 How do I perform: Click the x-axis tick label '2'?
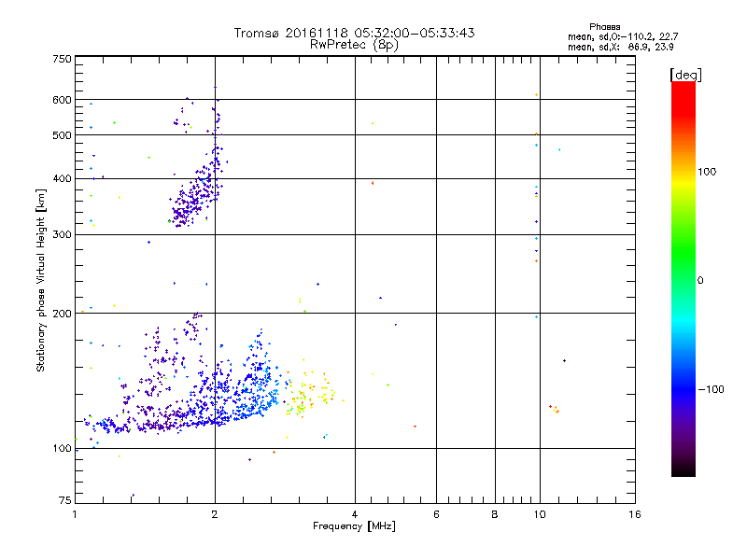point(215,514)
